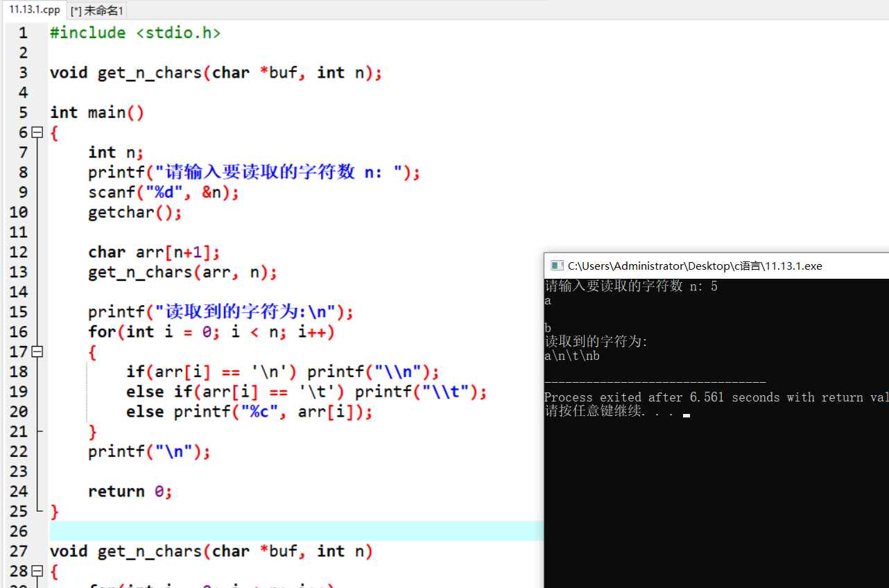This screenshot has width=889, height=588.
Task: Collapse main function fold at line 6
Action: [x=37, y=132]
